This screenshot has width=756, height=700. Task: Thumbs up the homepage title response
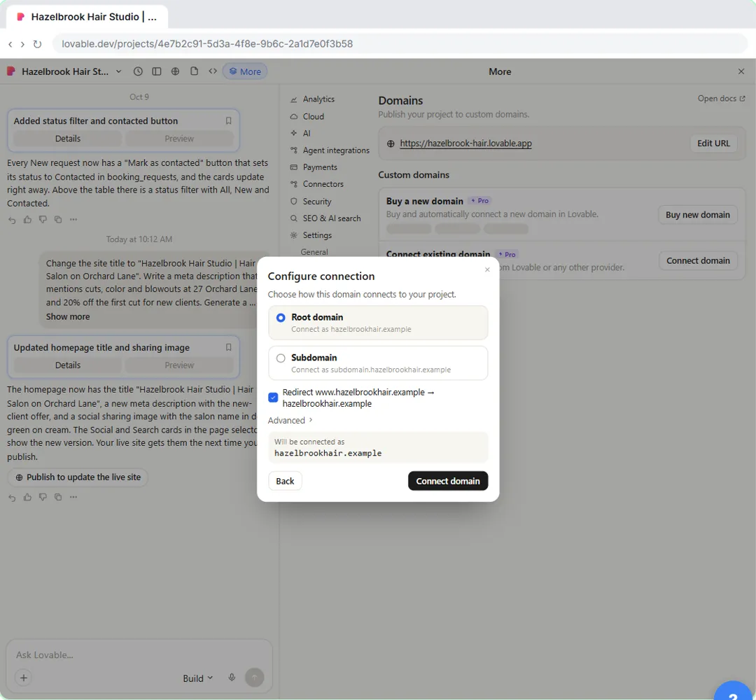27,497
